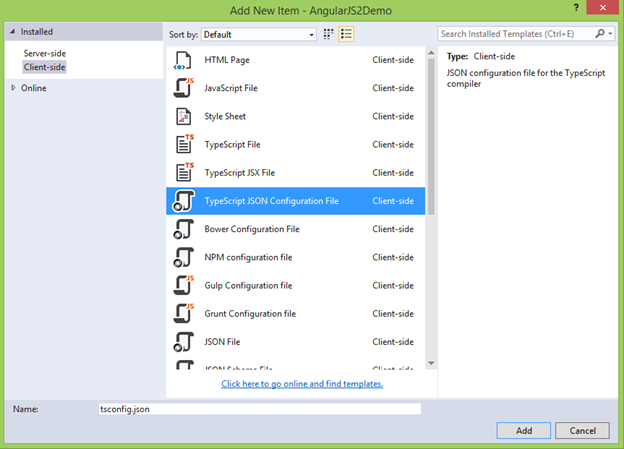Click the JavaScript File template icon
The height and width of the screenshot is (449, 624).
point(183,88)
